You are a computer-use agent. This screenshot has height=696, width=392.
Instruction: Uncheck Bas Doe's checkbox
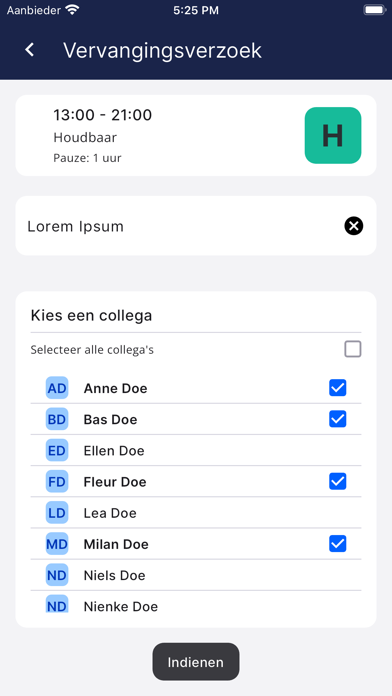pos(337,419)
